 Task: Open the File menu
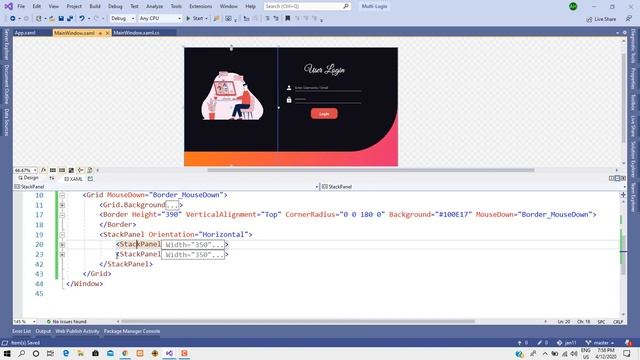pos(21,6)
